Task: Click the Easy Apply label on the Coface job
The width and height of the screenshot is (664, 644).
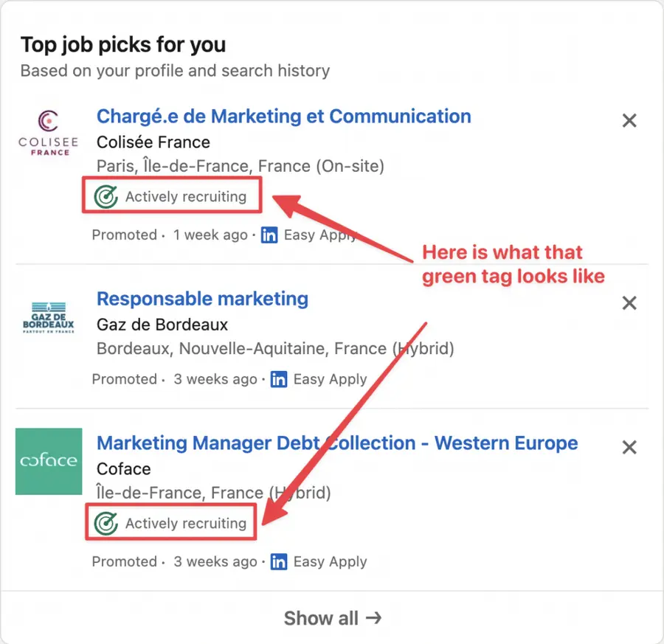Action: [330, 561]
